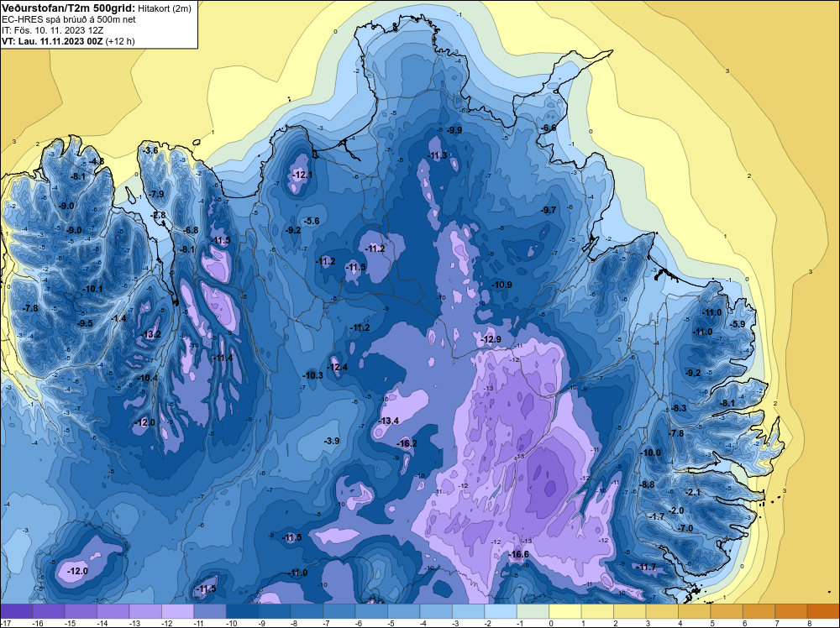Select the legend color between -14 and -13

click(113, 611)
